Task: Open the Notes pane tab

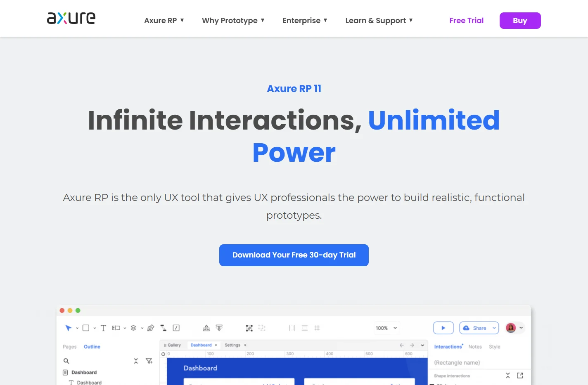Action: click(x=475, y=347)
